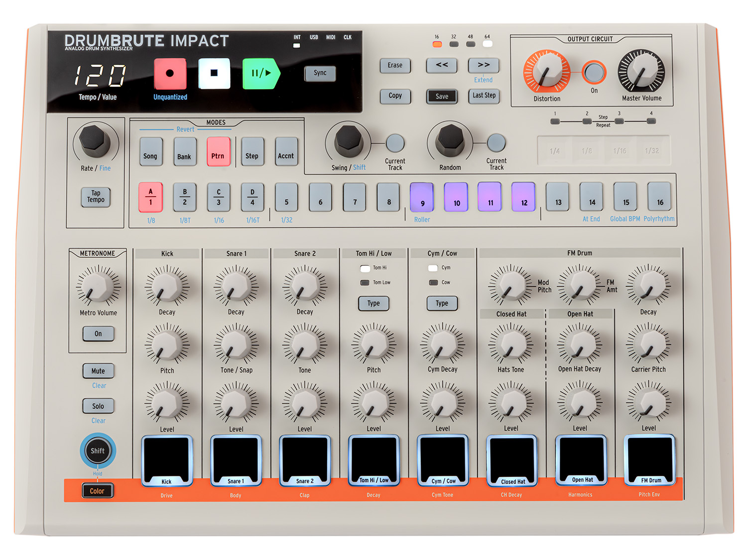Toggle Solo mode
The image size is (747, 560).
point(98,406)
